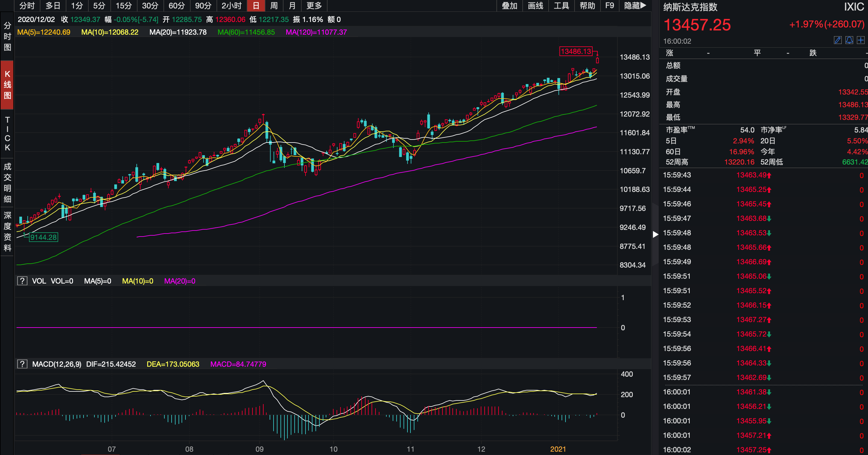The width and height of the screenshot is (868, 455).
Task: Collapse the side panel with white arrow
Action: coord(655,234)
